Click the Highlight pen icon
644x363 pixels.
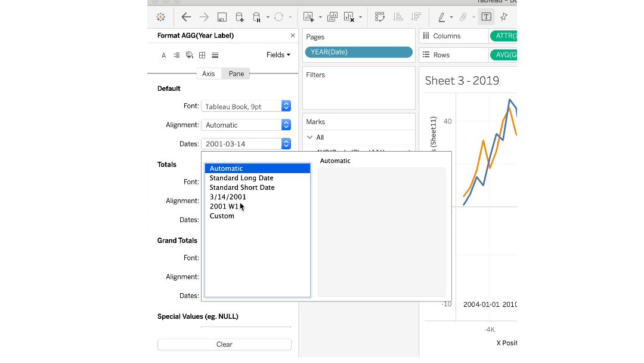[x=441, y=17]
